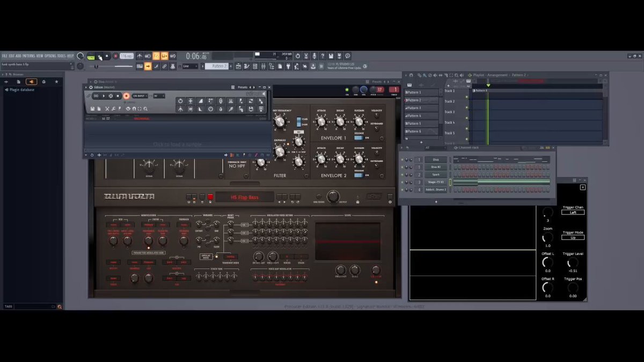Screen dimensions: 644x362
Task: Click 'Click to load a sample' area
Action: [177, 144]
